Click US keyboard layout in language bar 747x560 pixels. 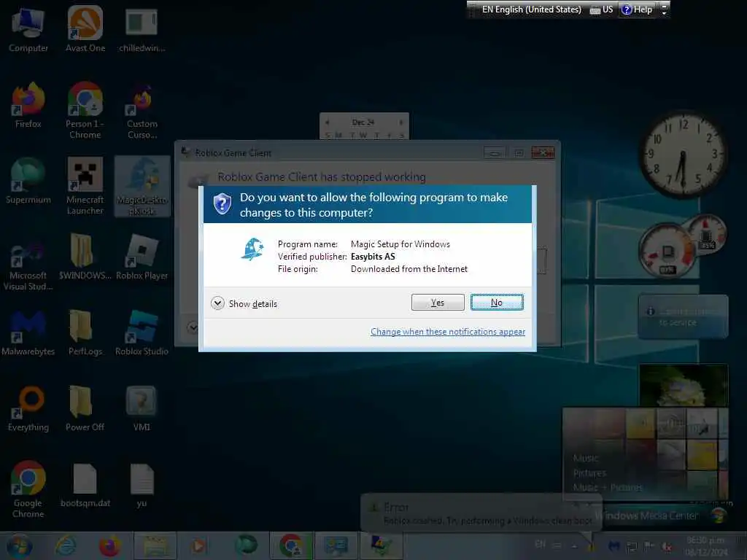click(x=602, y=9)
